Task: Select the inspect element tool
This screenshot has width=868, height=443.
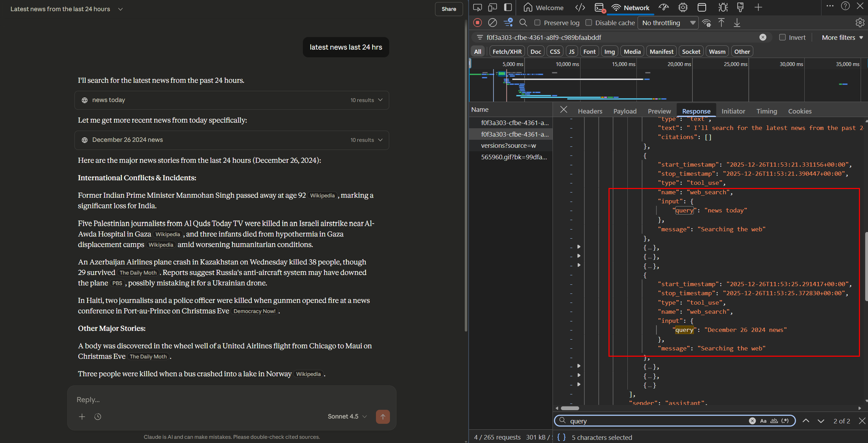Action: pyautogui.click(x=477, y=7)
